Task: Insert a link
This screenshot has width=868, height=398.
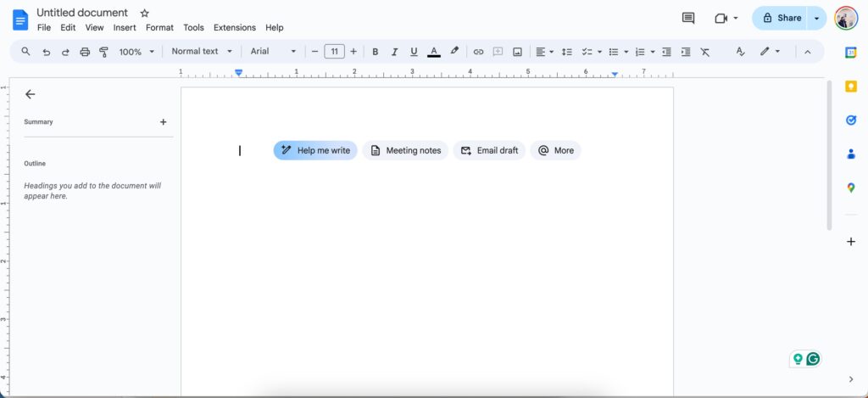Action: coord(478,52)
